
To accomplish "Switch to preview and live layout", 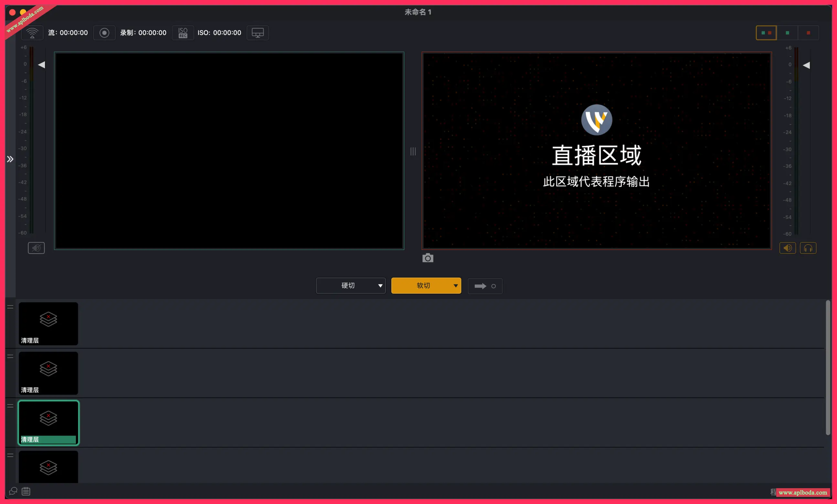I will pyautogui.click(x=766, y=33).
